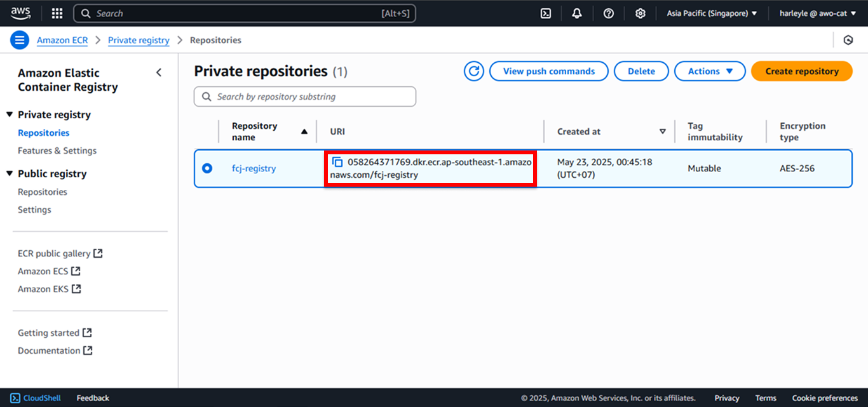Sort by Created at column arrow
The height and width of the screenshot is (407, 868).
(x=663, y=131)
